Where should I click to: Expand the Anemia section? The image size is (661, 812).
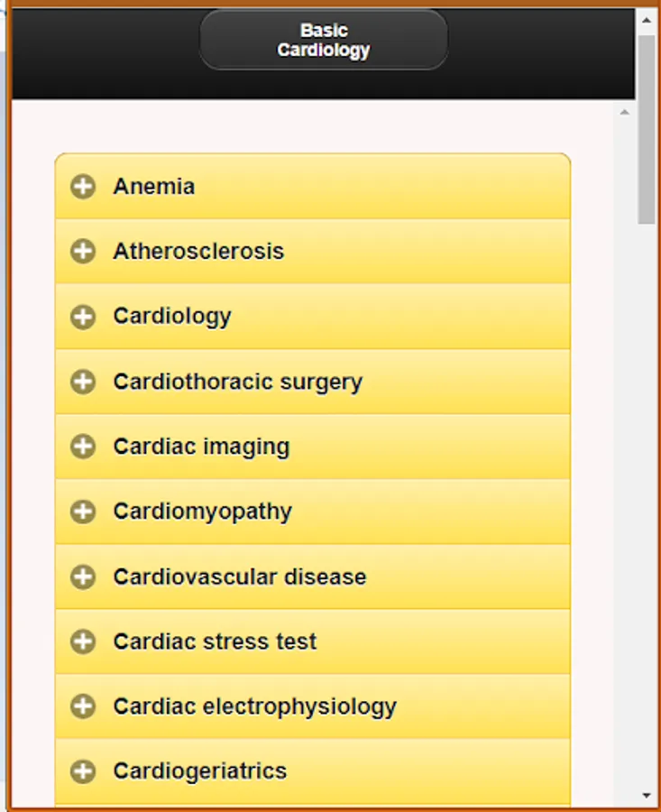[x=153, y=187]
